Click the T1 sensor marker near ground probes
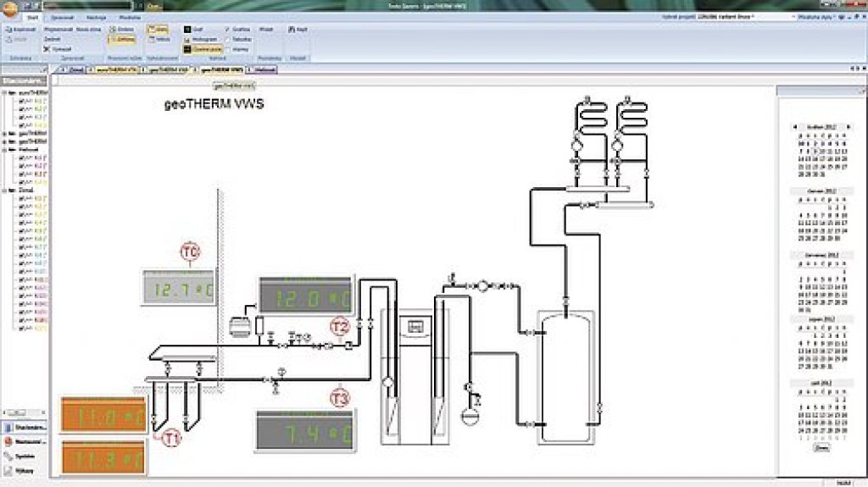The width and height of the screenshot is (868, 487). [x=171, y=438]
